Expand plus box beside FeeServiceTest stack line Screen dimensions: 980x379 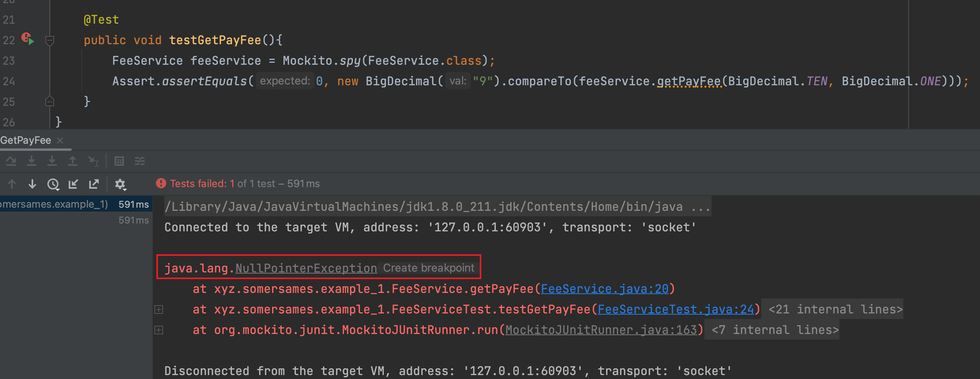pyautogui.click(x=159, y=310)
